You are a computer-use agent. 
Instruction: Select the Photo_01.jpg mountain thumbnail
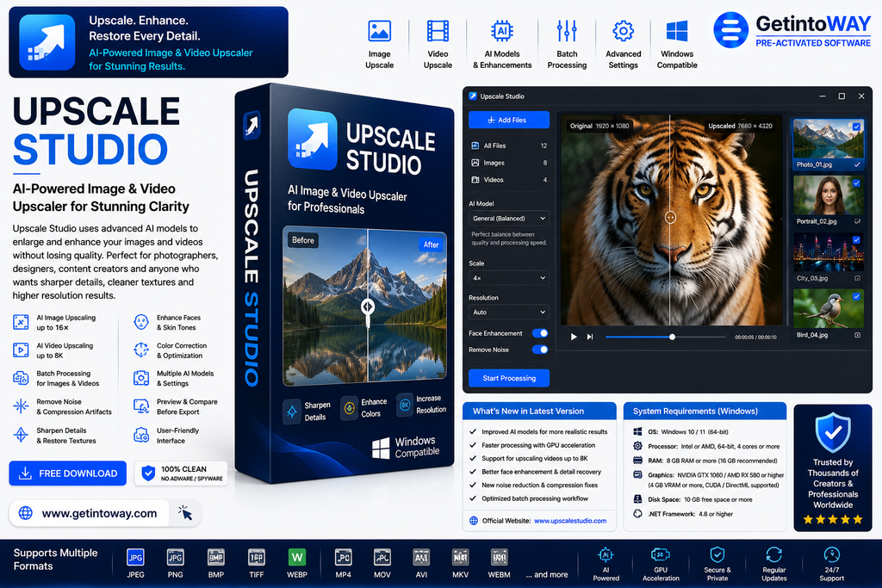828,139
